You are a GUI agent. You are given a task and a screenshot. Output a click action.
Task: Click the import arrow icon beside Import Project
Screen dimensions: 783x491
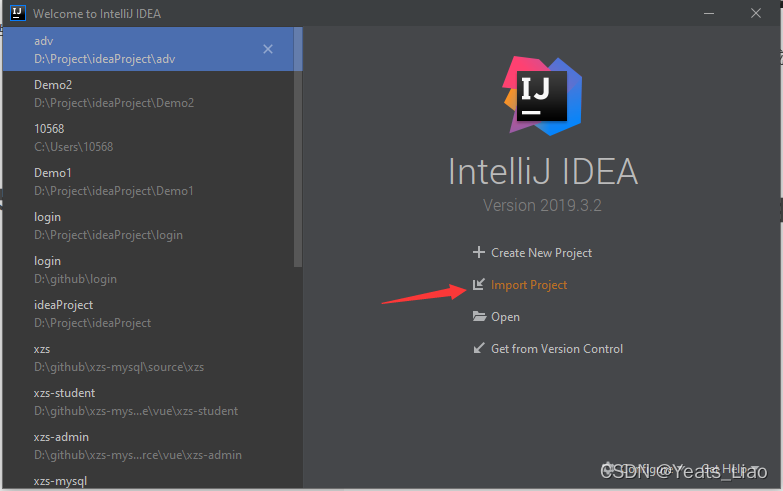pos(478,284)
